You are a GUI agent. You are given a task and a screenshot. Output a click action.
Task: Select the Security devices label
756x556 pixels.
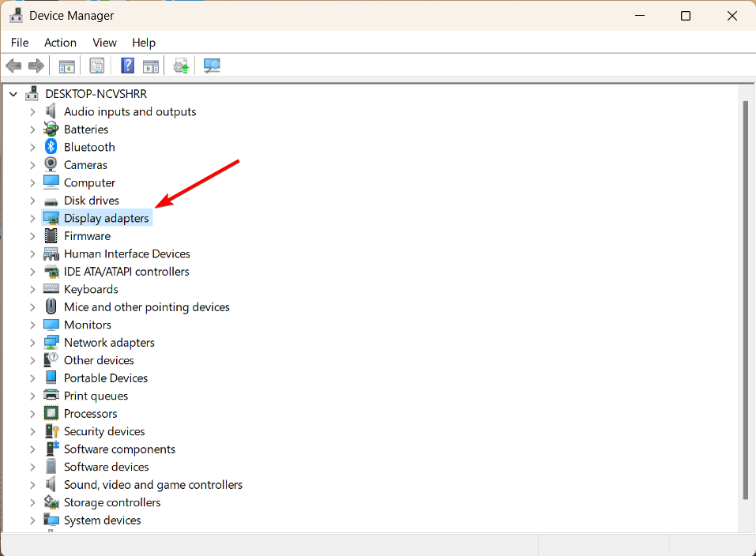(x=104, y=431)
